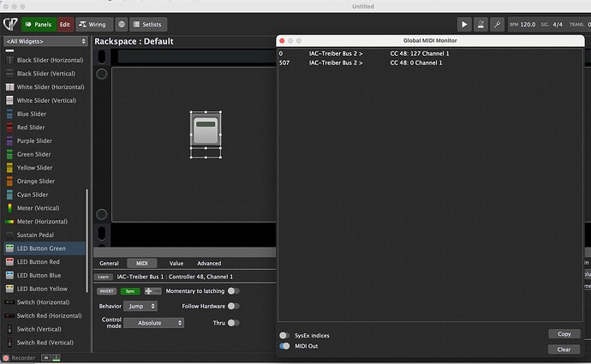Toggle the green Sync button
Viewport: 591px width, 364px height.
[130, 291]
